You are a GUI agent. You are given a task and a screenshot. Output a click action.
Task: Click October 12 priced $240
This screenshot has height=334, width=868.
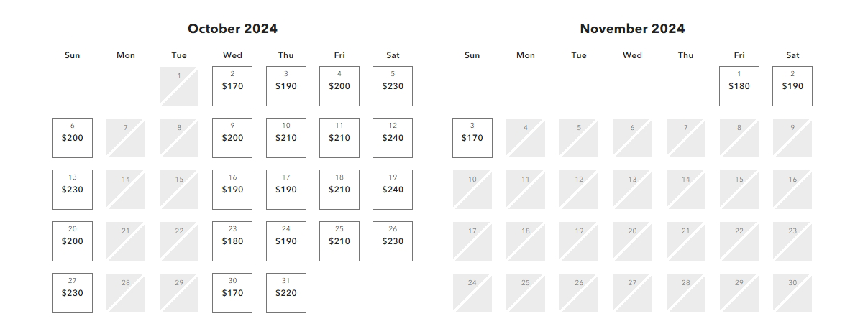(393, 138)
